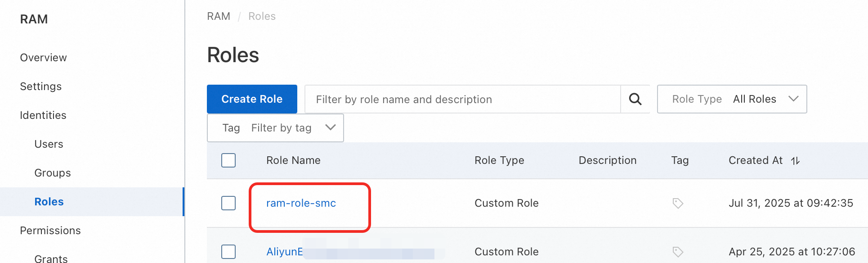Collapse the Identities sidebar section

click(x=43, y=115)
